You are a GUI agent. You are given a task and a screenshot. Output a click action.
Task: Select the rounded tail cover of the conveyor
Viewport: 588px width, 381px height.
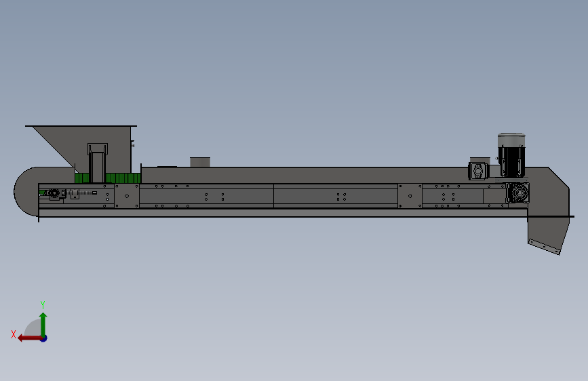[28, 191]
